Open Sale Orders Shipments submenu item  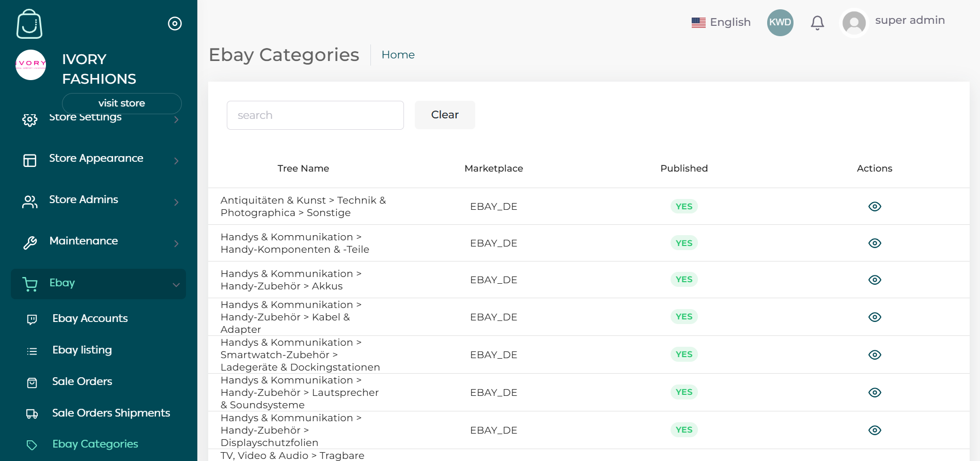111,413
